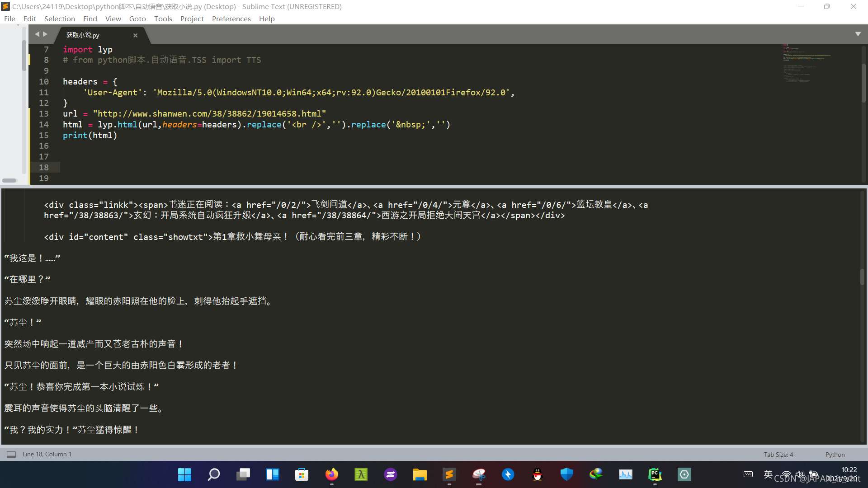868x488 pixels.
Task: Click the minimap code preview
Action: coord(807,63)
